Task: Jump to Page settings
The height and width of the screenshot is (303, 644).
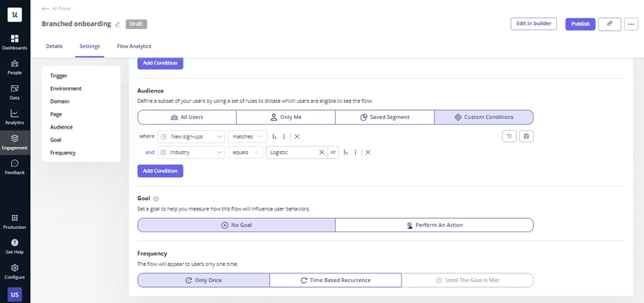Action: click(x=56, y=114)
